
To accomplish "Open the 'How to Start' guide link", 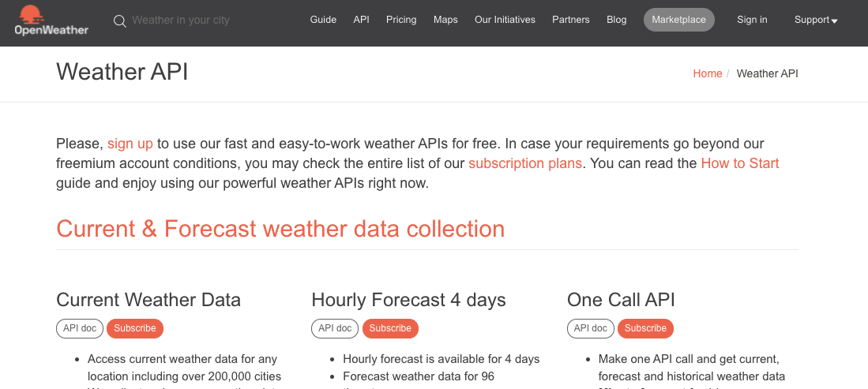I will pyautogui.click(x=739, y=163).
